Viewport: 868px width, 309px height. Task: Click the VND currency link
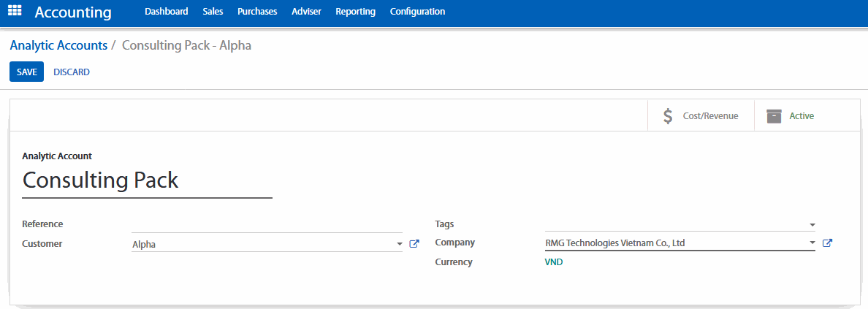554,262
